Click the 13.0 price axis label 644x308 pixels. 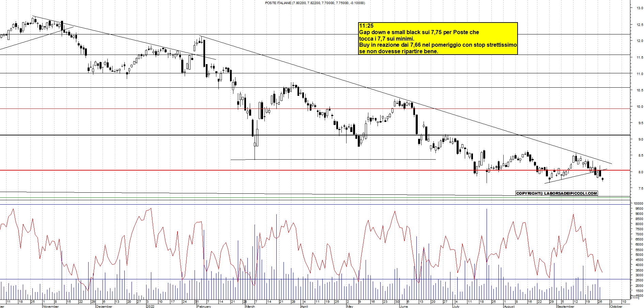click(x=640, y=8)
